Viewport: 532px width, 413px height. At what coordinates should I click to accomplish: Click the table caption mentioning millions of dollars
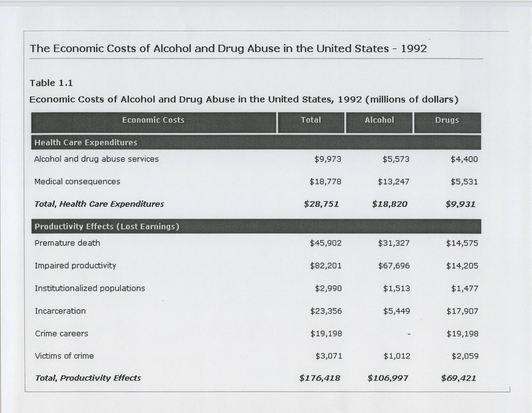pos(244,99)
